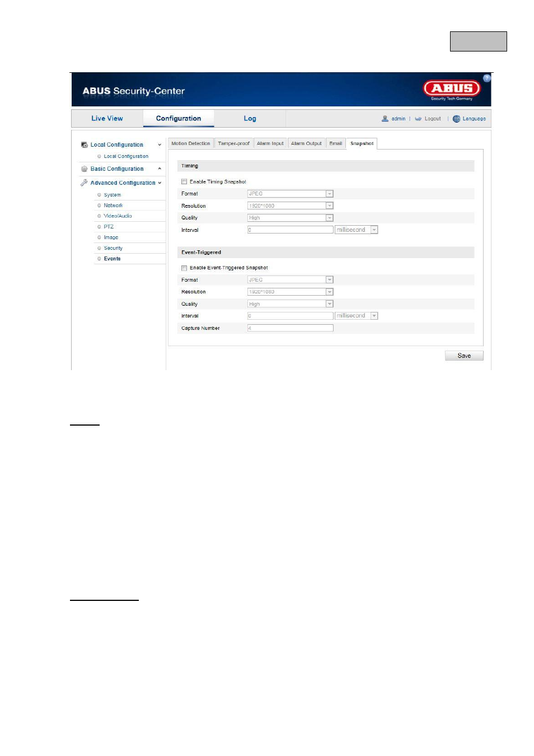The image size is (534, 756).
Task: Expand the Basic Configuration section
Action: (160, 169)
